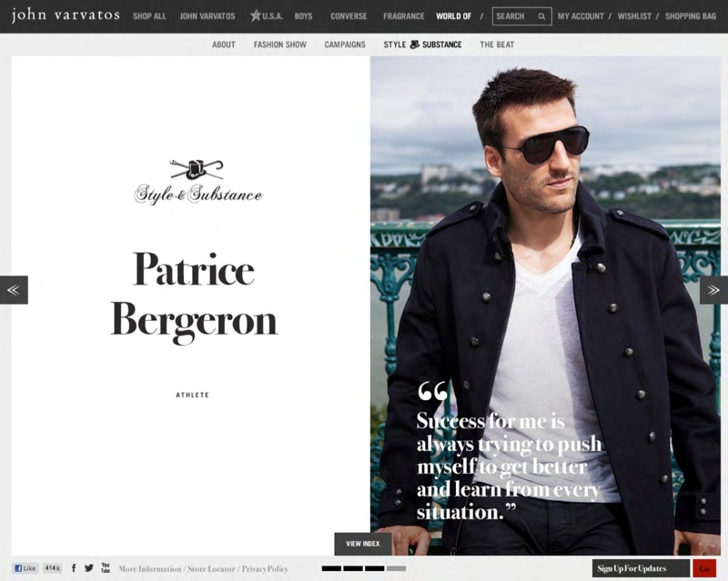Switch to the FASHION SHOW tab
This screenshot has height=581, width=728.
tap(280, 45)
